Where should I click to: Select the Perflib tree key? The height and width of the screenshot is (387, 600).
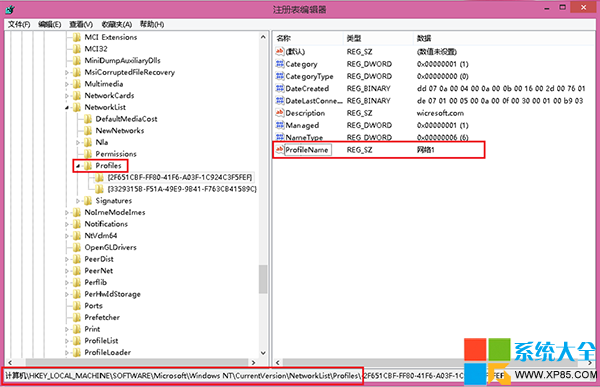(x=95, y=282)
